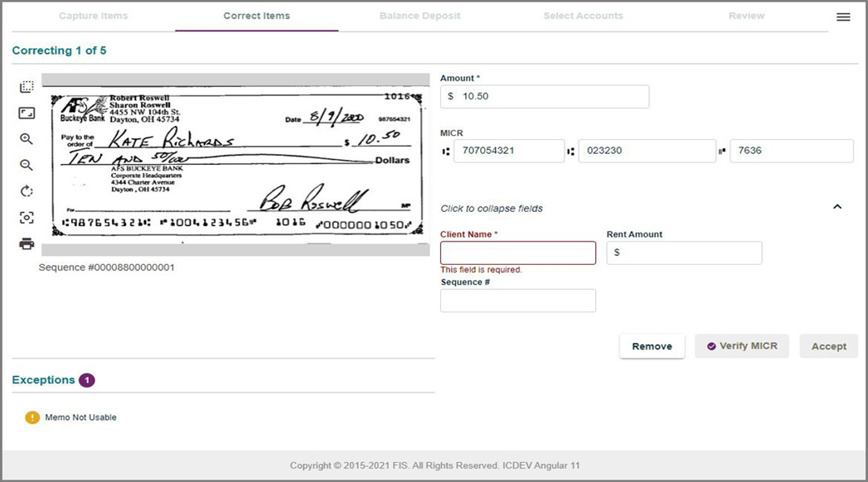
Task: Rotate the check image
Action: pos(27,191)
